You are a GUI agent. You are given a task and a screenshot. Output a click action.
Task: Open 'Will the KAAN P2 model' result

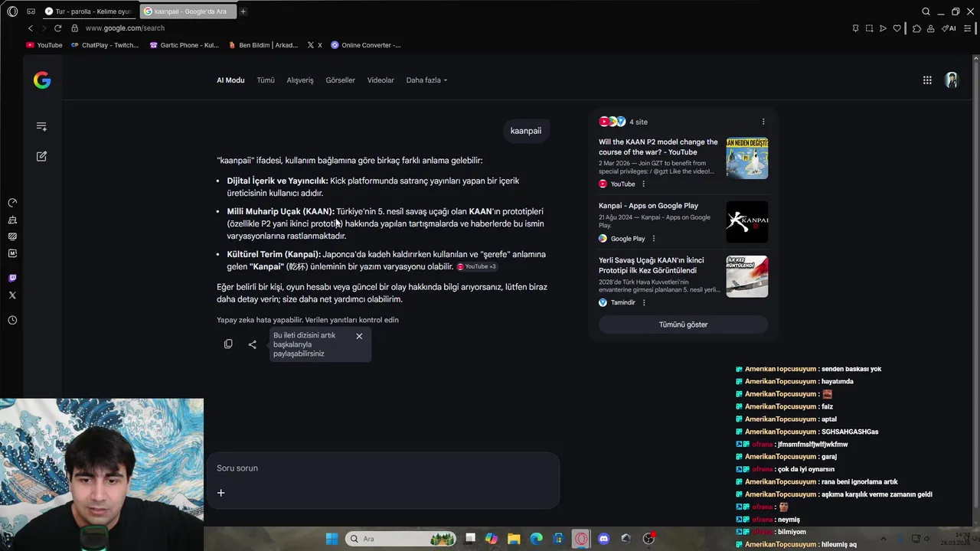click(x=658, y=147)
